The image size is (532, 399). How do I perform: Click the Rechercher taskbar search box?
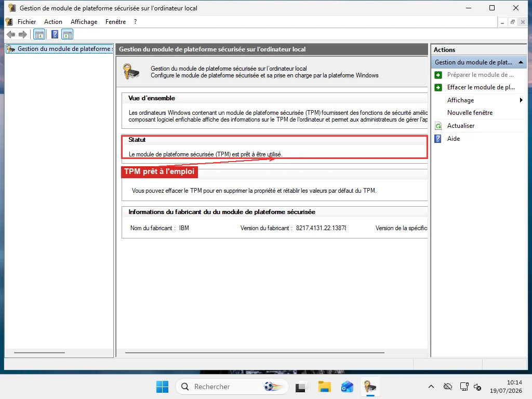(x=232, y=387)
